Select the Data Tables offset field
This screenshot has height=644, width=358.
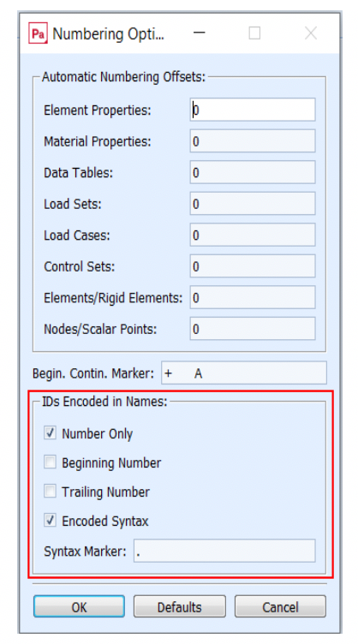pos(253,172)
